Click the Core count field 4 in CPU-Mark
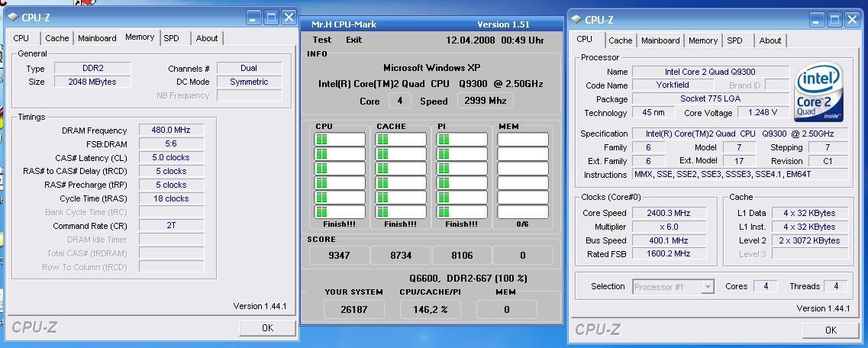The image size is (868, 348). (400, 101)
